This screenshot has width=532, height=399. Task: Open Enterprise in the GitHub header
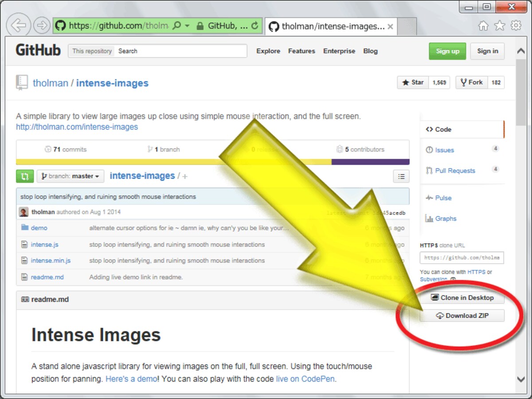tap(339, 51)
